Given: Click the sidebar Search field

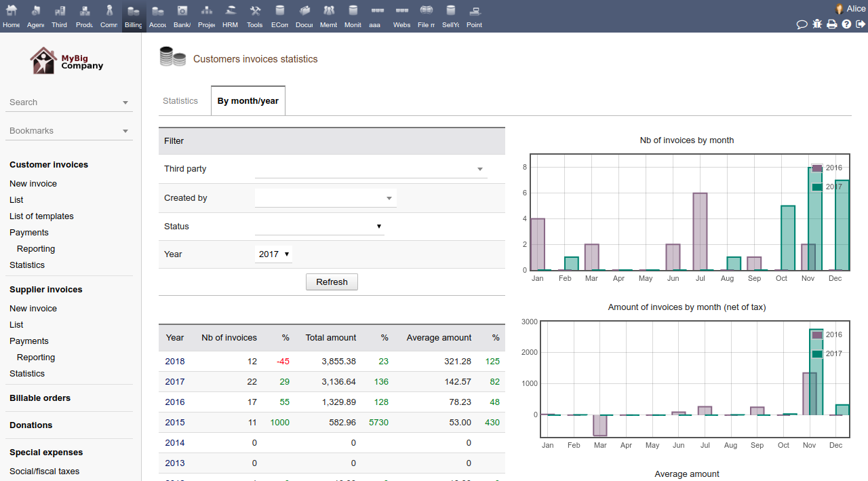Looking at the screenshot, I should coord(69,102).
